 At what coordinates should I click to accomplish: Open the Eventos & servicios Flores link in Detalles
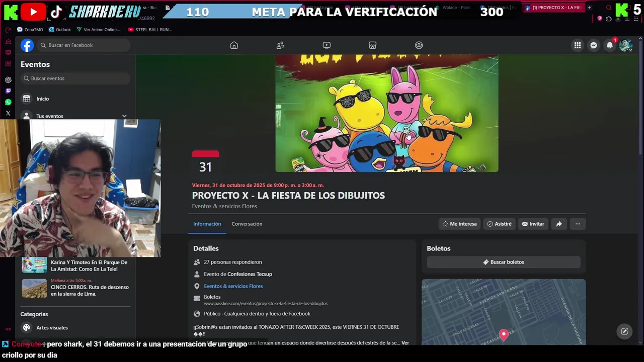[x=233, y=286]
